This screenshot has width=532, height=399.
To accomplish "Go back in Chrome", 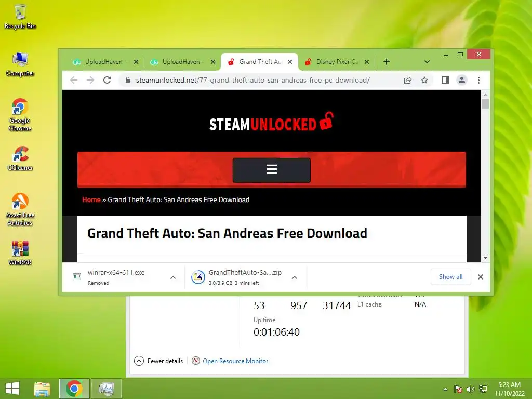I will coord(74,80).
